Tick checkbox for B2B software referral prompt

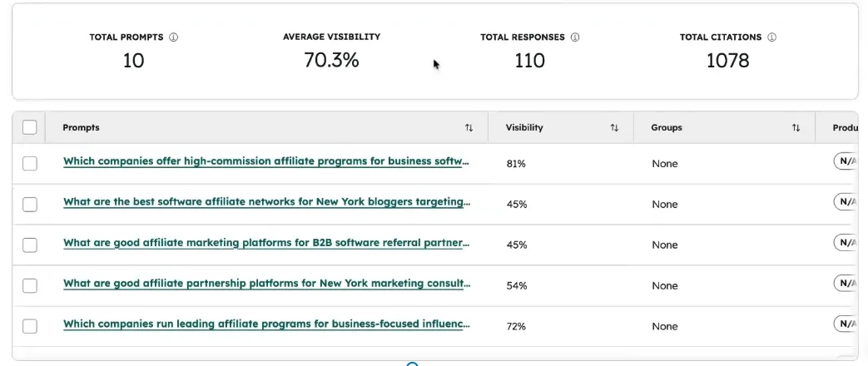tap(30, 245)
